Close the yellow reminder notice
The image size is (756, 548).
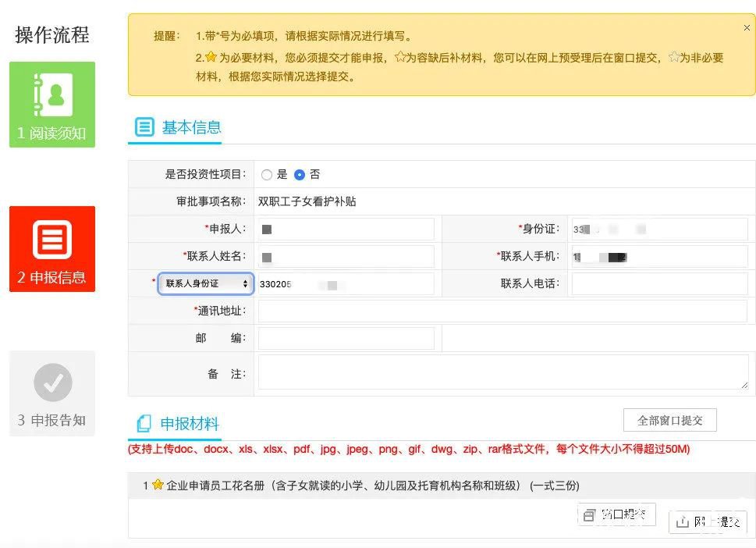pos(747,28)
